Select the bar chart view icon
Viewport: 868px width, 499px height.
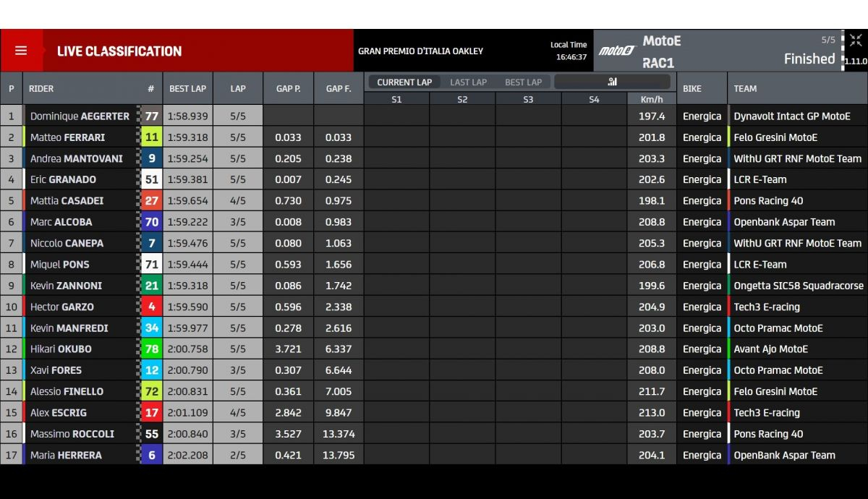click(x=612, y=82)
